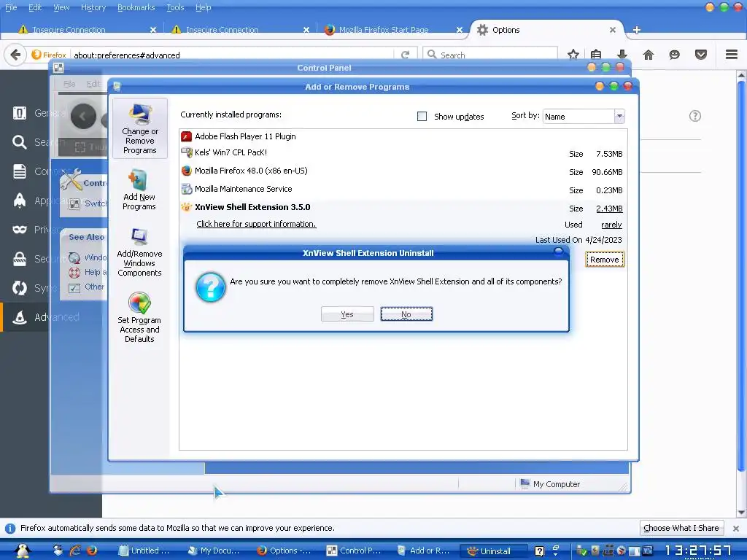Click the Pocket icon in Firefox toolbar
747x560 pixels.
point(701,54)
